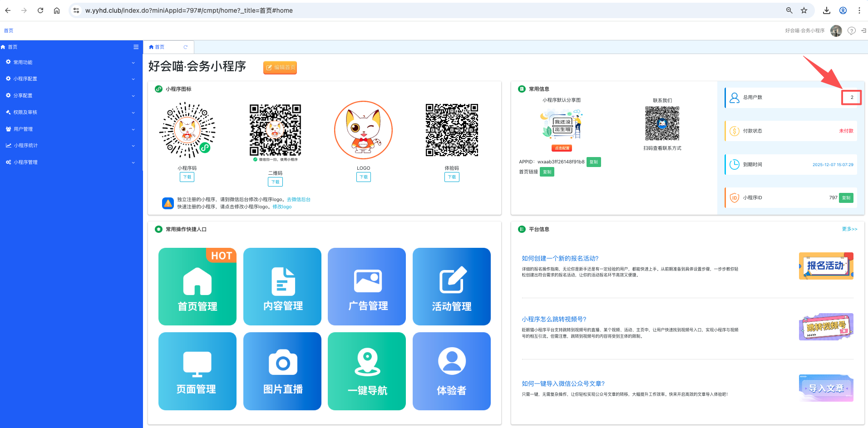Open the 首页管理 shortcut tile

click(x=197, y=286)
